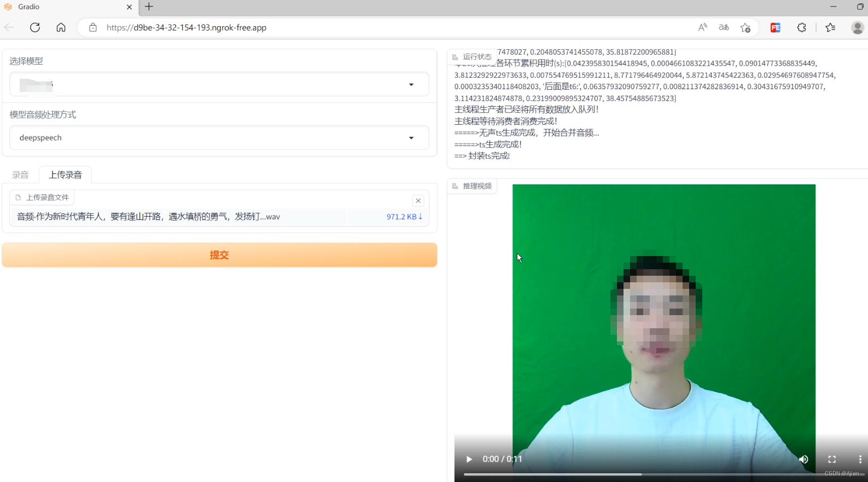Click the 模型音频处理方式 label

click(43, 114)
